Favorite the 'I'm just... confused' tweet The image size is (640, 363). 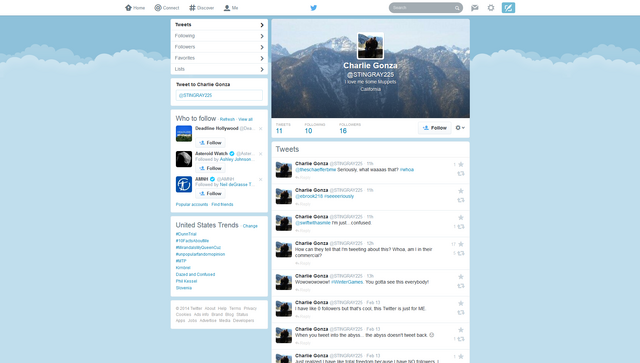pyautogui.click(x=461, y=218)
